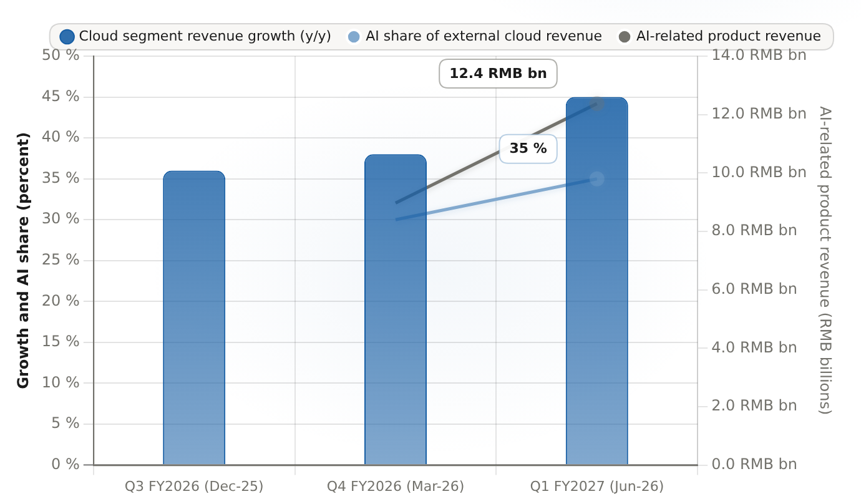861x504 pixels.
Task: Select the Q1 FY2027 (Jun-26) growth bar
Action: (597, 281)
